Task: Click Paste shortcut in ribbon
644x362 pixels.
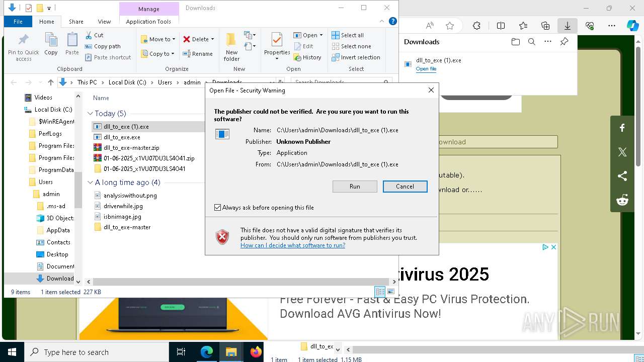Action: [x=108, y=57]
